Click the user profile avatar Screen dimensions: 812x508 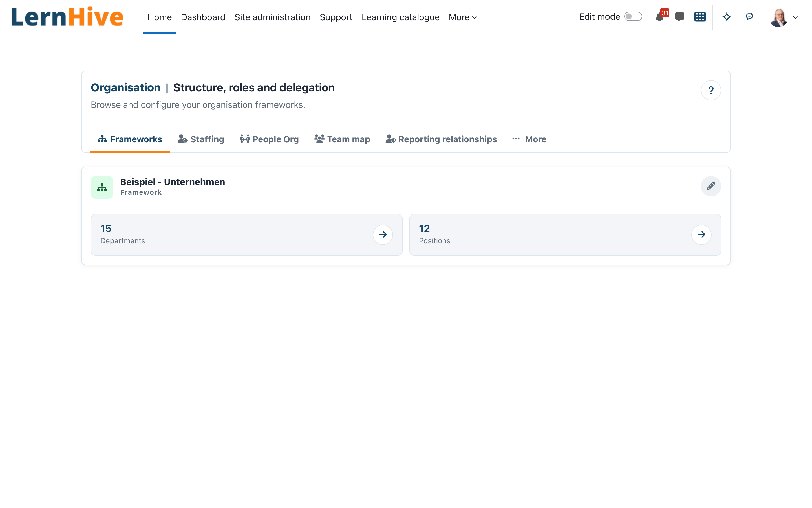pos(778,17)
